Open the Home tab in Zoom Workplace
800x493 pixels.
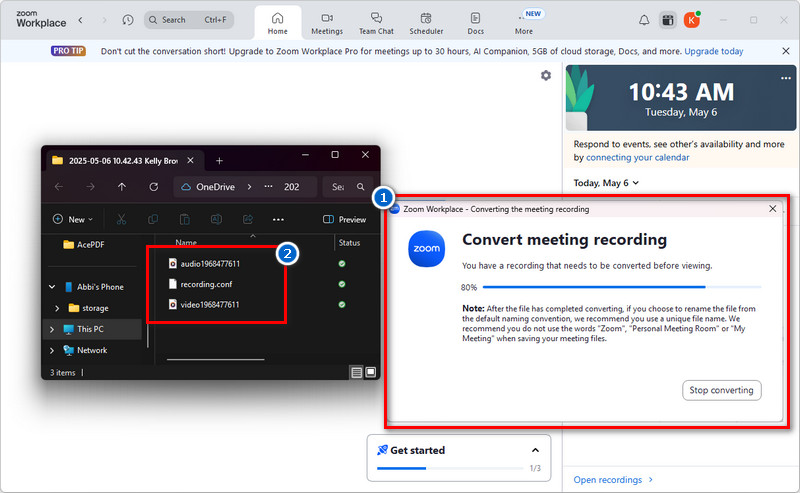[x=278, y=23]
